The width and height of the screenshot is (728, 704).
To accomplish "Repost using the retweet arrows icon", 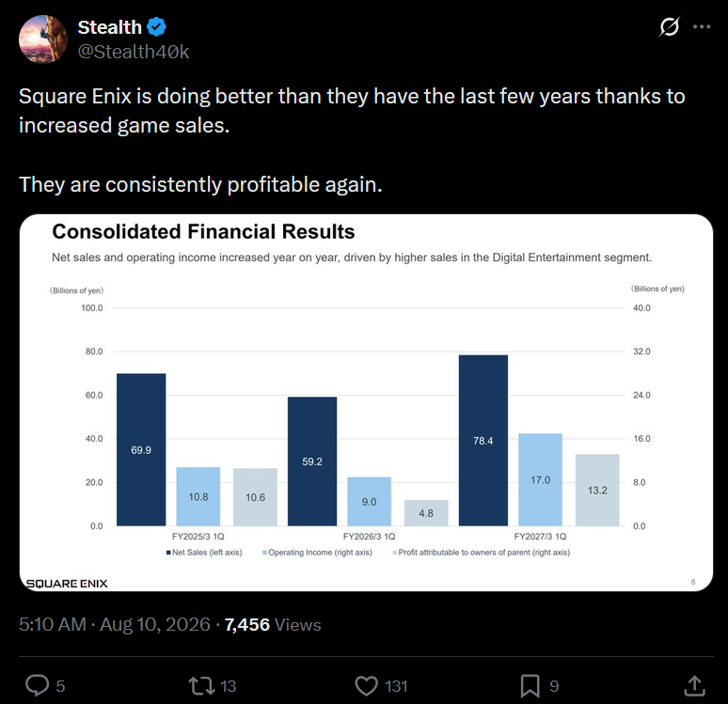I will pyautogui.click(x=201, y=685).
